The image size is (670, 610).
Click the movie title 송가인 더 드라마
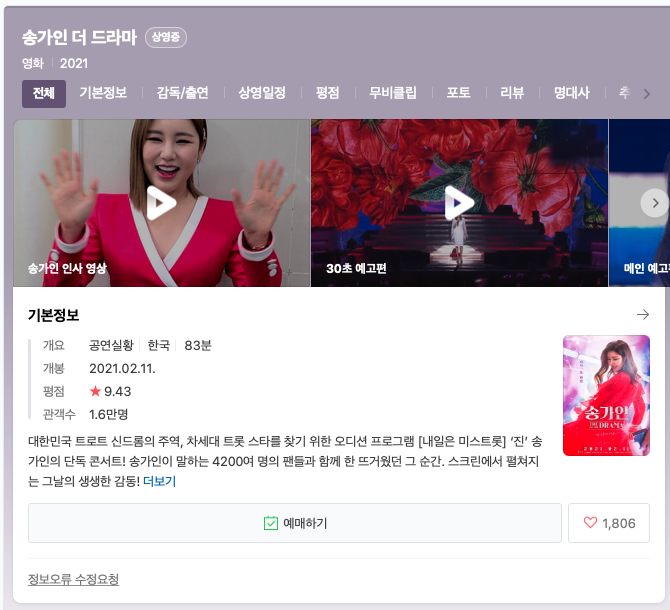point(79,38)
